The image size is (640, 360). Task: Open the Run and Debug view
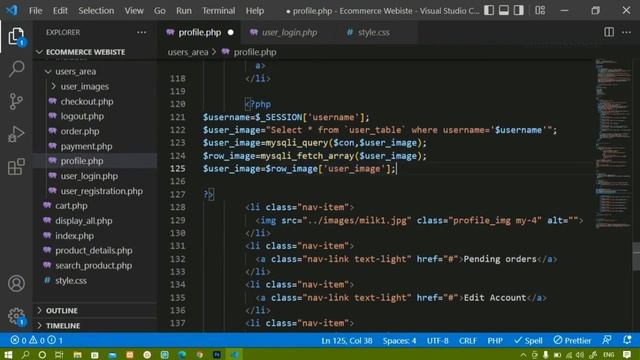tap(16, 134)
